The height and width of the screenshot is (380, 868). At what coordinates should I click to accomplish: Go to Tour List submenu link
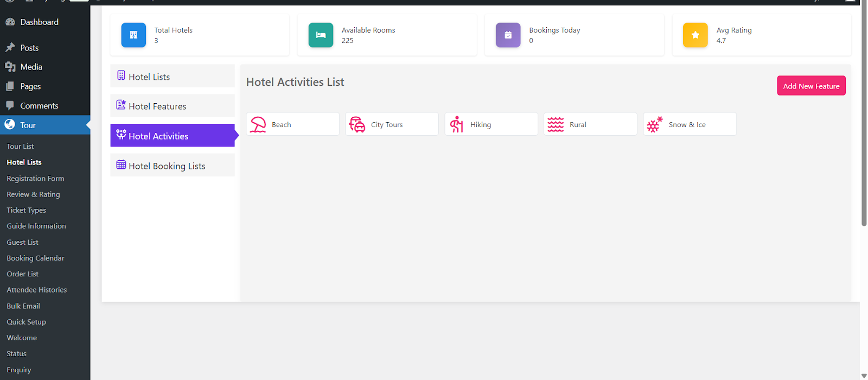pos(20,147)
